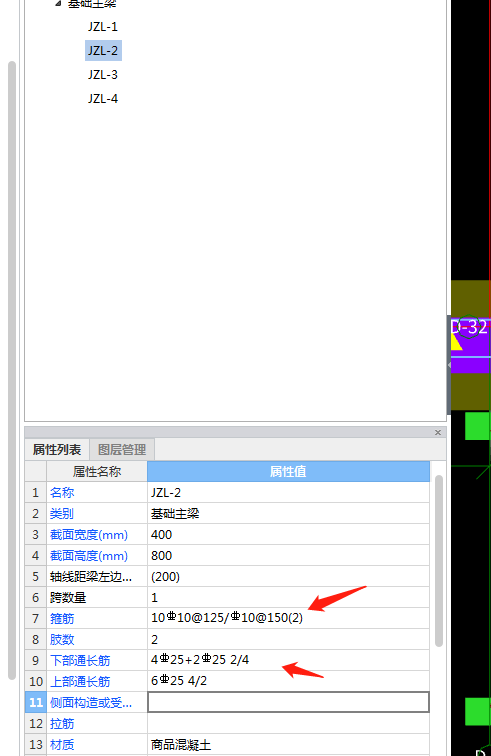Switch to the 属性列表 tab
Viewport: 491px width, 756px height.
56,450
